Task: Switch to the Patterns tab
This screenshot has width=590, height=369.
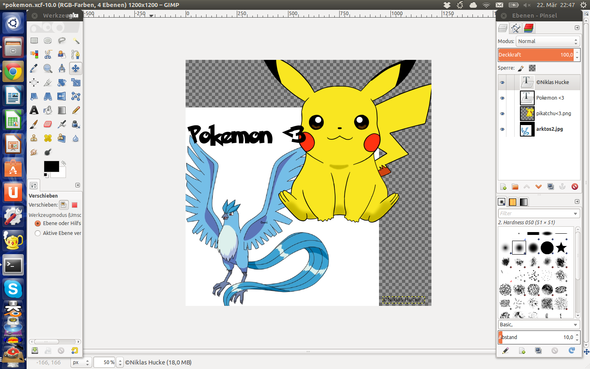Action: (x=512, y=202)
